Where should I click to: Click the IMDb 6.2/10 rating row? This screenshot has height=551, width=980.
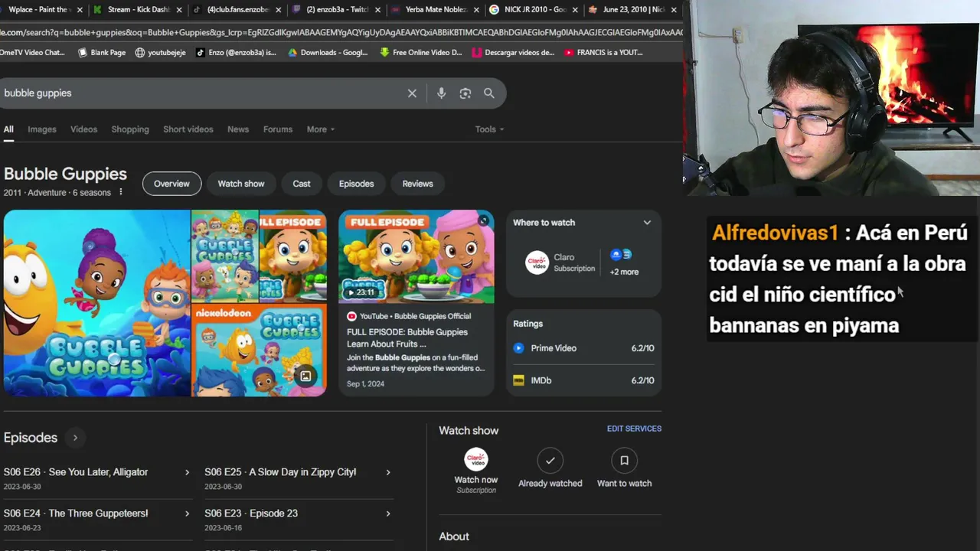click(583, 380)
